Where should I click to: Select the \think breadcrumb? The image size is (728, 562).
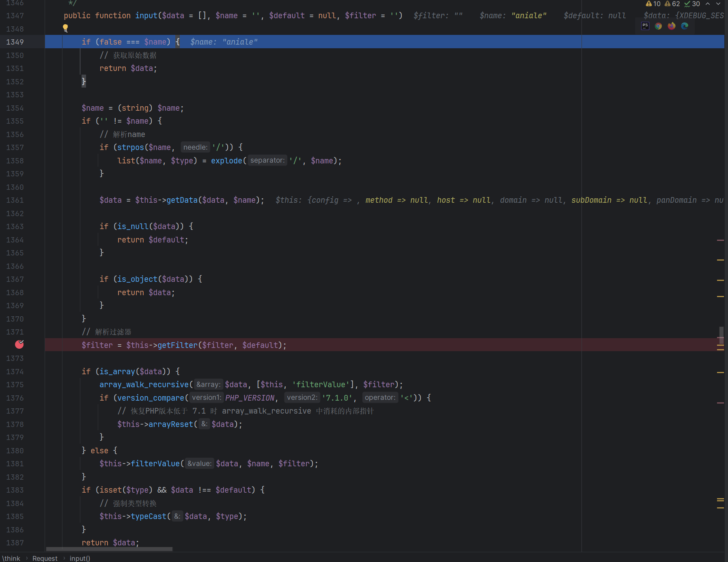point(11,558)
